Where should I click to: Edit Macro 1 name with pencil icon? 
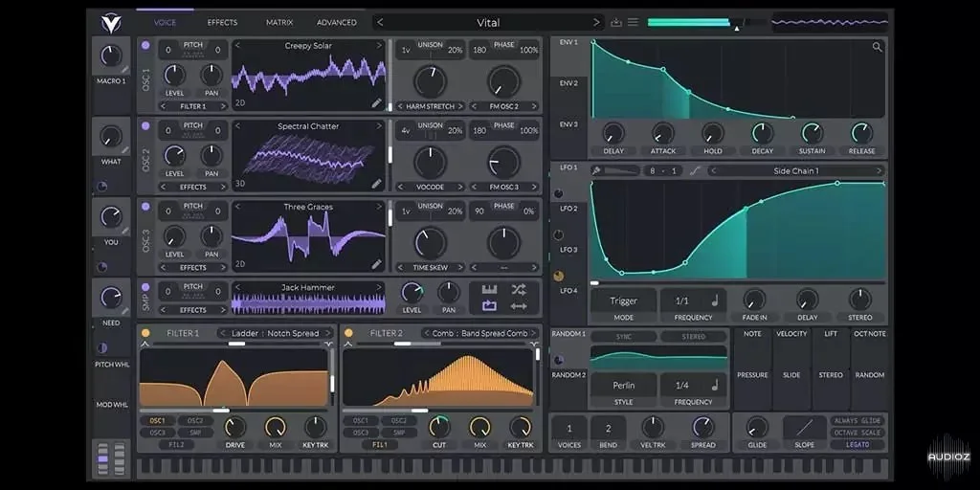[x=125, y=70]
